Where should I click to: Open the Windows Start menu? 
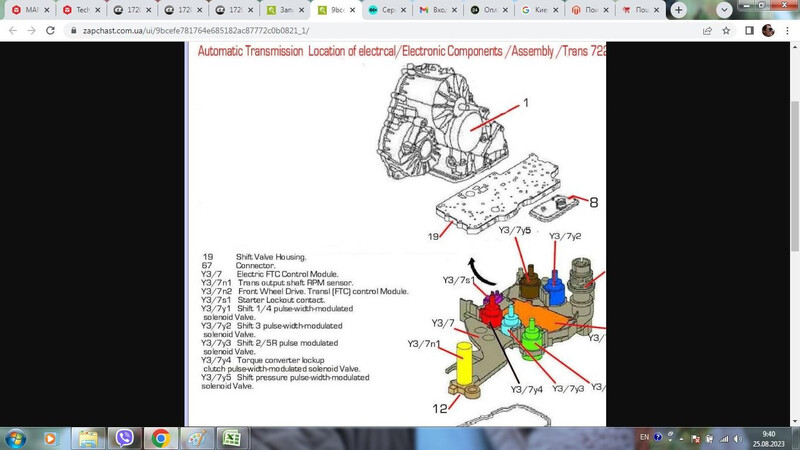[x=15, y=438]
